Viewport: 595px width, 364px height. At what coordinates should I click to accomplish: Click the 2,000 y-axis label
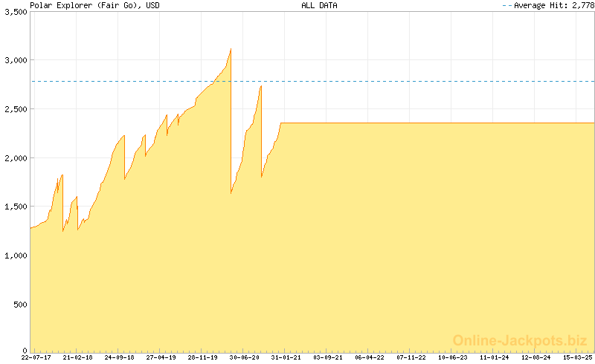pyautogui.click(x=15, y=158)
